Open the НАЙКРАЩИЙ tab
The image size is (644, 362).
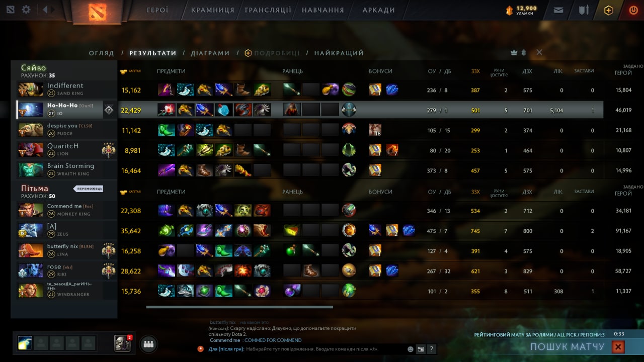coord(339,53)
